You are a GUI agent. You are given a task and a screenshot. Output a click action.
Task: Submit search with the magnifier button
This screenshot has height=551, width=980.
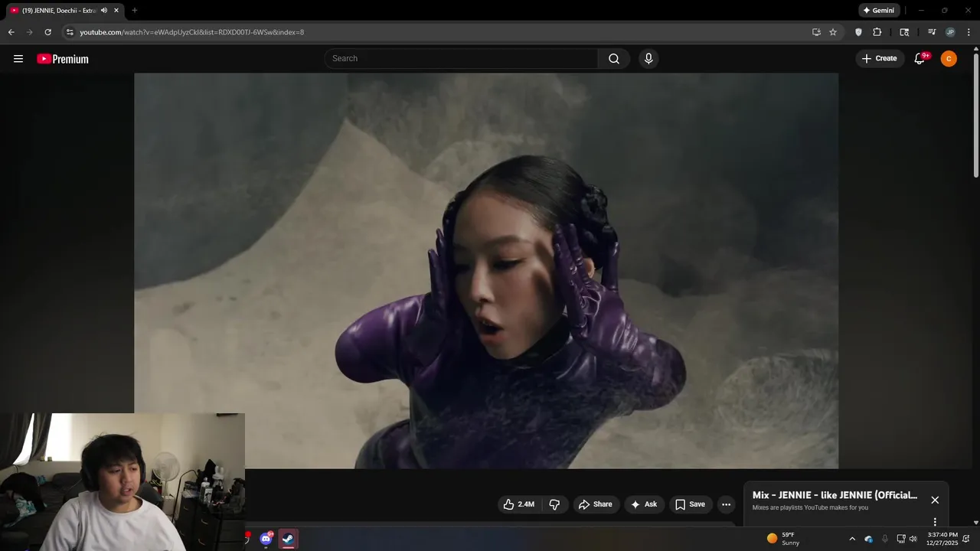[x=614, y=59]
